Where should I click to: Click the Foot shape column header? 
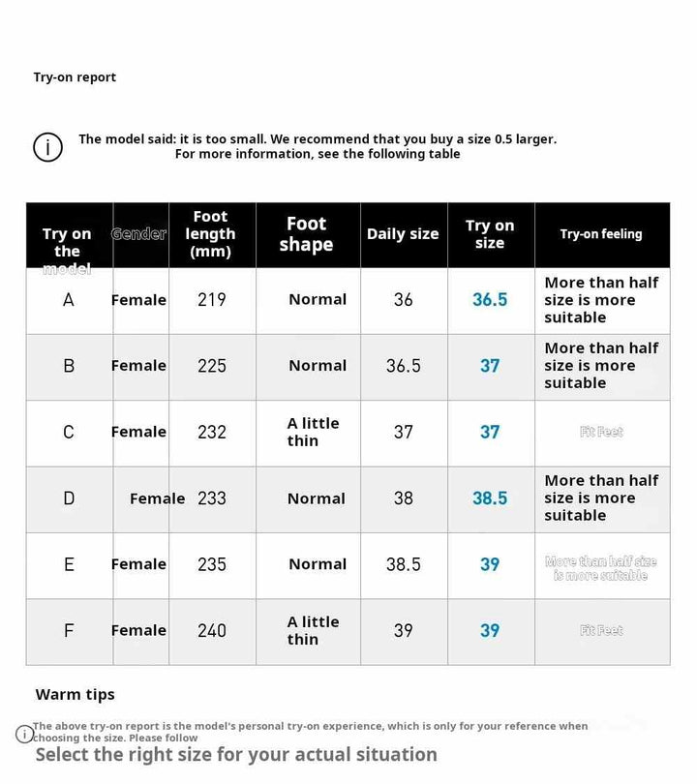(x=306, y=234)
